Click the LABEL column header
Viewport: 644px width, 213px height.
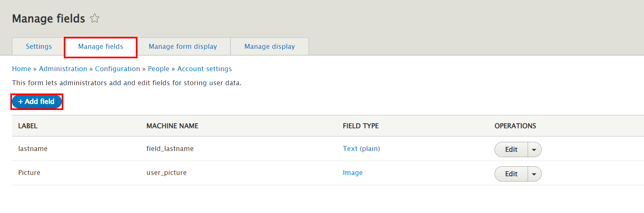(28, 126)
